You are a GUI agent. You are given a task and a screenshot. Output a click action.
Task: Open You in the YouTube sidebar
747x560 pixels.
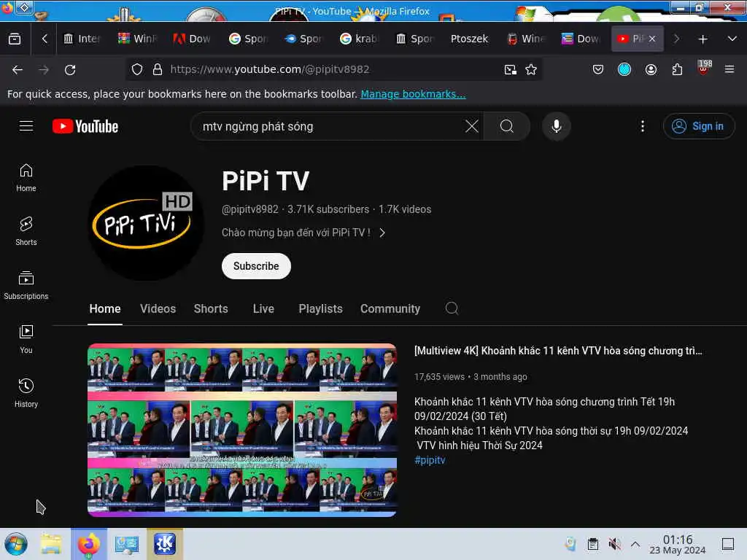click(x=26, y=339)
